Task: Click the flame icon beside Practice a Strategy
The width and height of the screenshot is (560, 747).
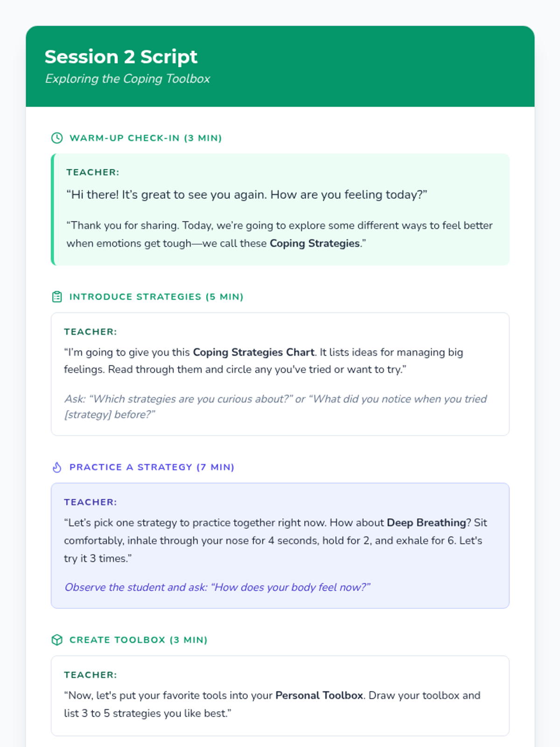Action: pos(57,467)
